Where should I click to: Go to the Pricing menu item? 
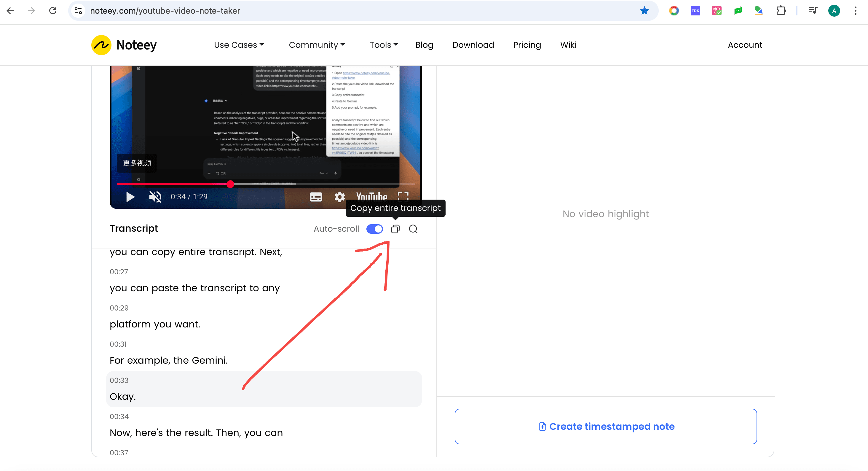[x=527, y=45]
